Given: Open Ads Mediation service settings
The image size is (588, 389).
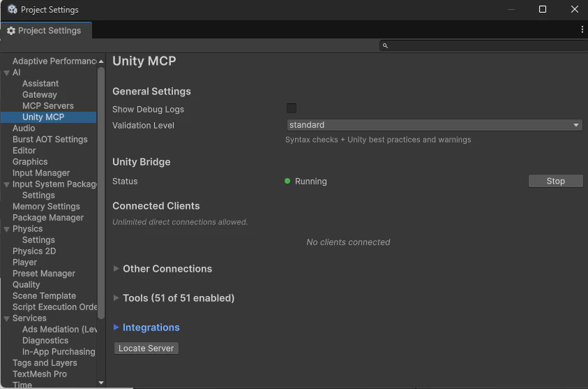Looking at the screenshot, I should pyautogui.click(x=59, y=330).
